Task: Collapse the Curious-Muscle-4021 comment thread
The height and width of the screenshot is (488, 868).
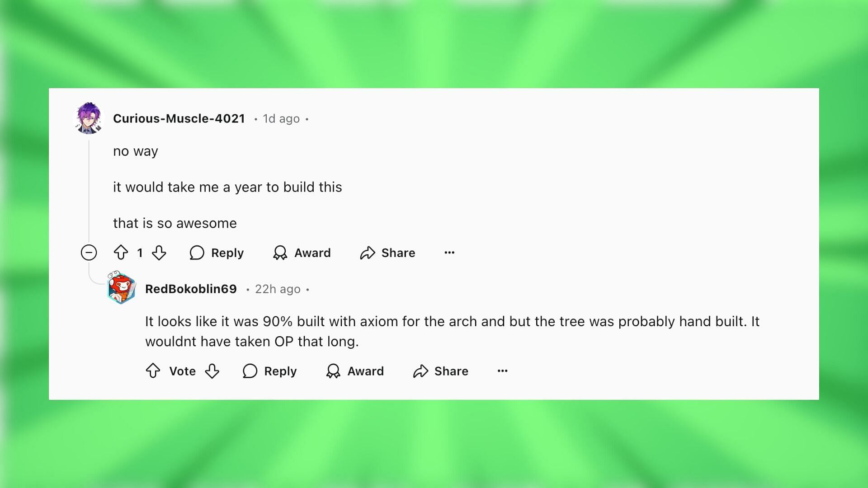Action: click(x=88, y=252)
